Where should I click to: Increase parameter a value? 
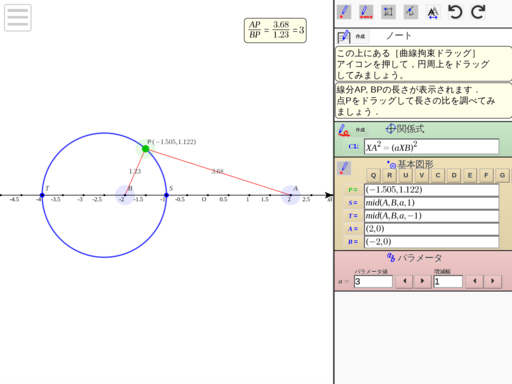coord(422,281)
